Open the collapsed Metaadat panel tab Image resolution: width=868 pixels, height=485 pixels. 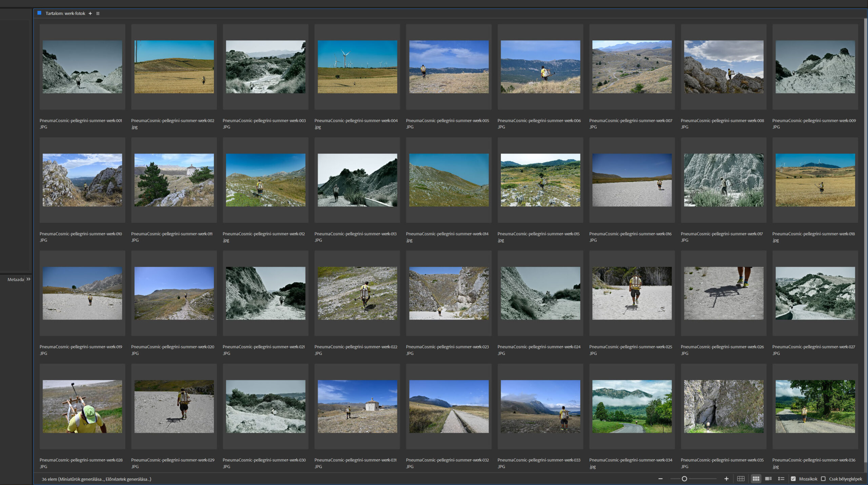[x=16, y=280]
